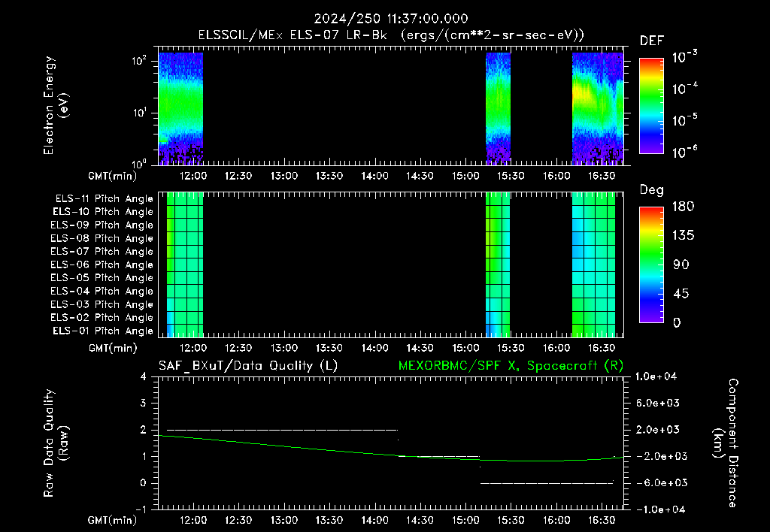The height and width of the screenshot is (532, 770).
Task: Click the data quality line at level 2
Action: coord(283,430)
